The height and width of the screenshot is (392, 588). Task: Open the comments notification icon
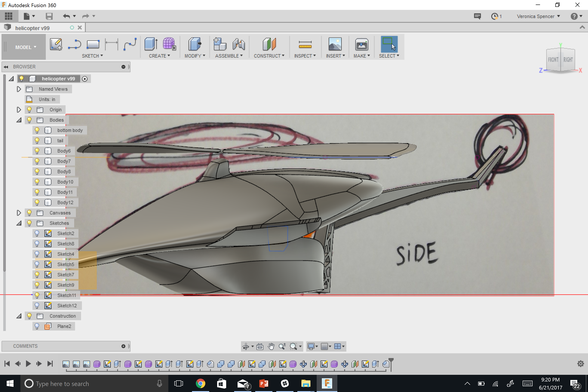pos(477,17)
